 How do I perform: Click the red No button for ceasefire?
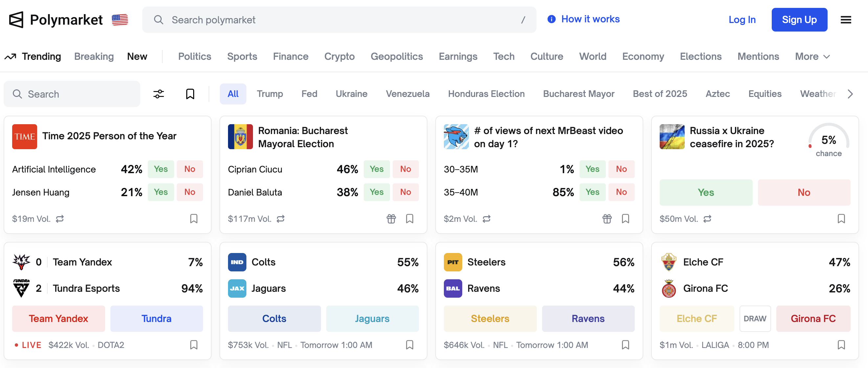tap(804, 193)
